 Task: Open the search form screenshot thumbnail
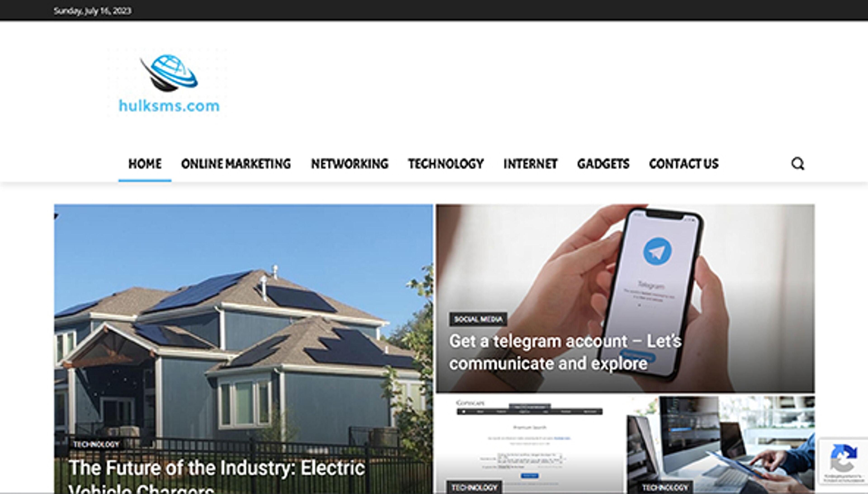pos(530,445)
